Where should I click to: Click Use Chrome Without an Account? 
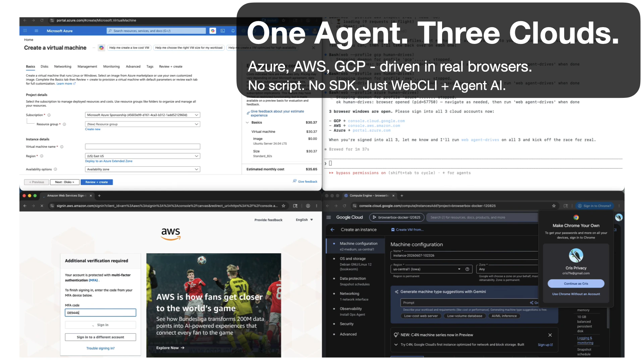[576, 294]
